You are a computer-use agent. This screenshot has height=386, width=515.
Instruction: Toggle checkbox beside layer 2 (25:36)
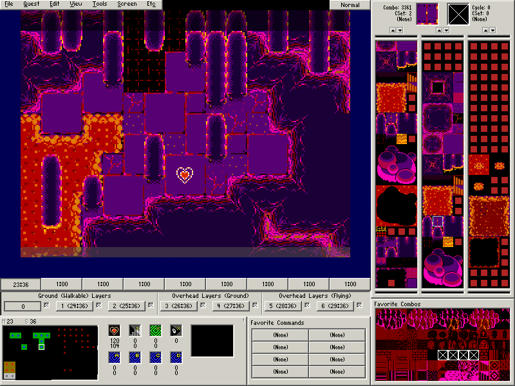click(x=150, y=305)
